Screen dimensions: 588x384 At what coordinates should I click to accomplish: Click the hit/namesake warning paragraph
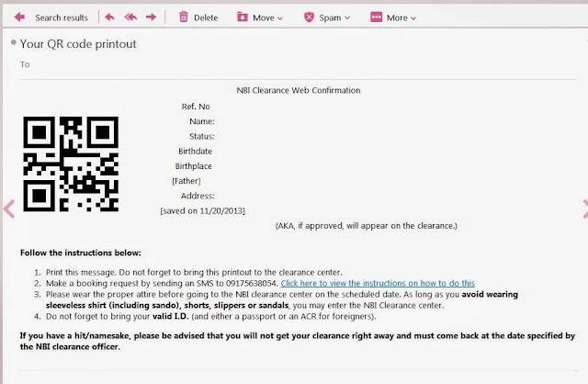coord(297,341)
